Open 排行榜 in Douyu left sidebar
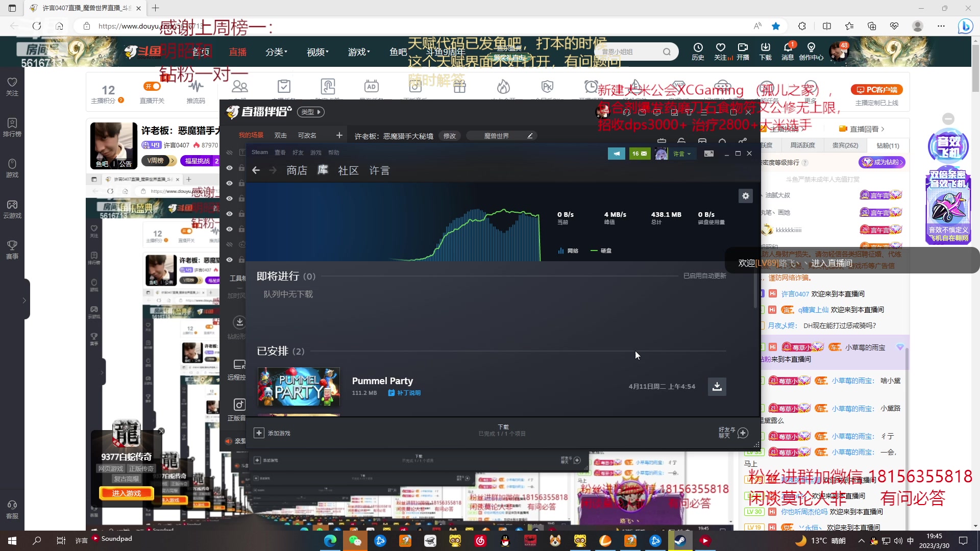 12,128
